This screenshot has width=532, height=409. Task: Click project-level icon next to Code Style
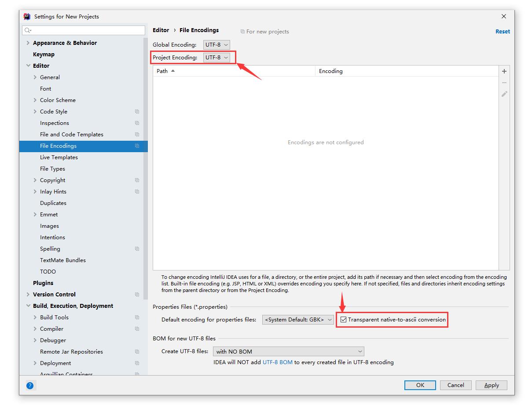[x=137, y=112]
